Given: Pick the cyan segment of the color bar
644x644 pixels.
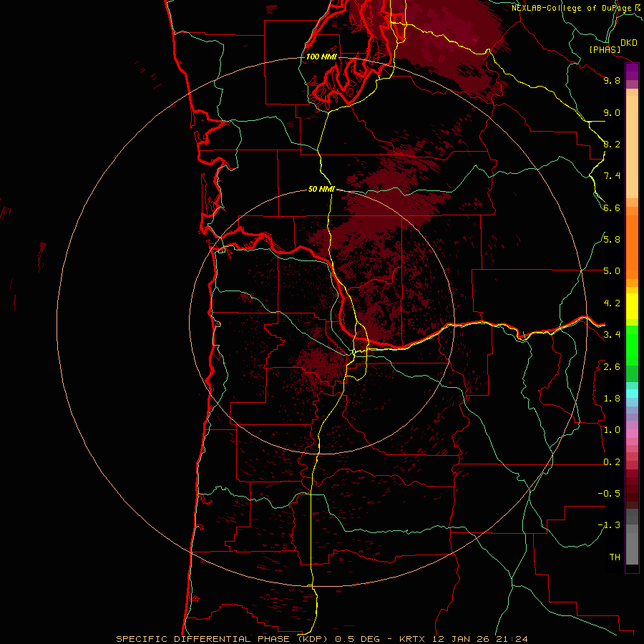Looking at the screenshot, I should pyautogui.click(x=632, y=393).
